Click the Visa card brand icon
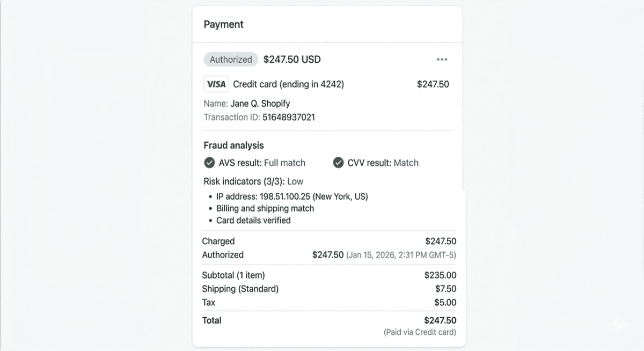Viewport: 644px width, 351px height. 215,84
